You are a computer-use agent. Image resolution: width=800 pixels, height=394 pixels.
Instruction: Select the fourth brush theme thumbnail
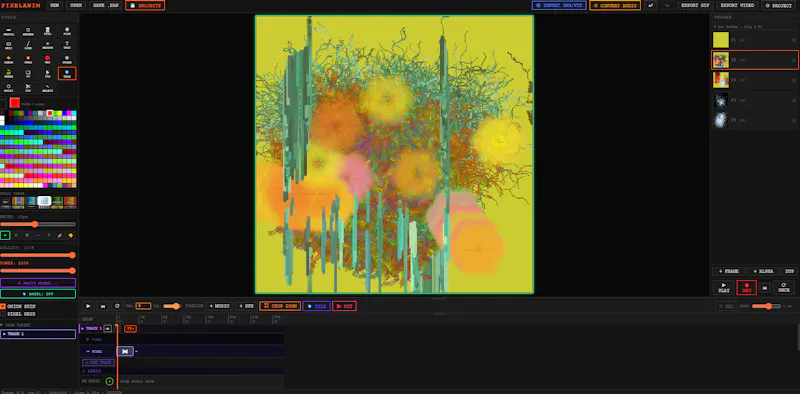pos(44,202)
